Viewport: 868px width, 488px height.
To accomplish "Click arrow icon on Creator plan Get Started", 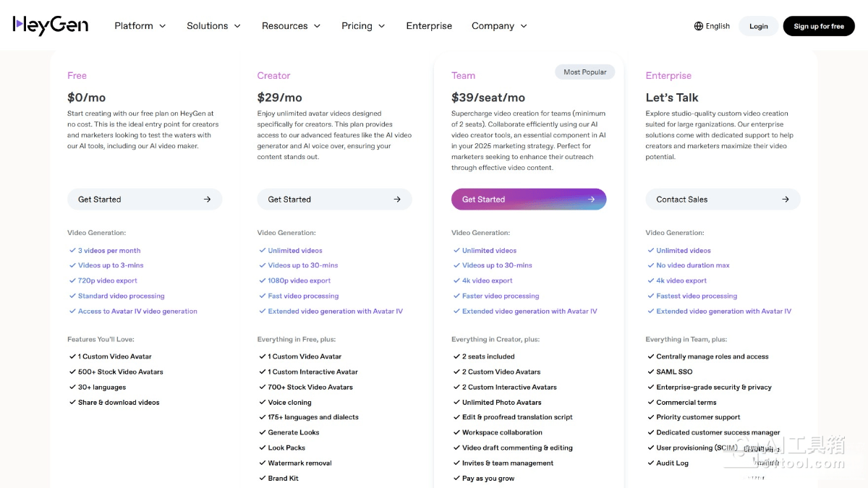I will point(397,200).
